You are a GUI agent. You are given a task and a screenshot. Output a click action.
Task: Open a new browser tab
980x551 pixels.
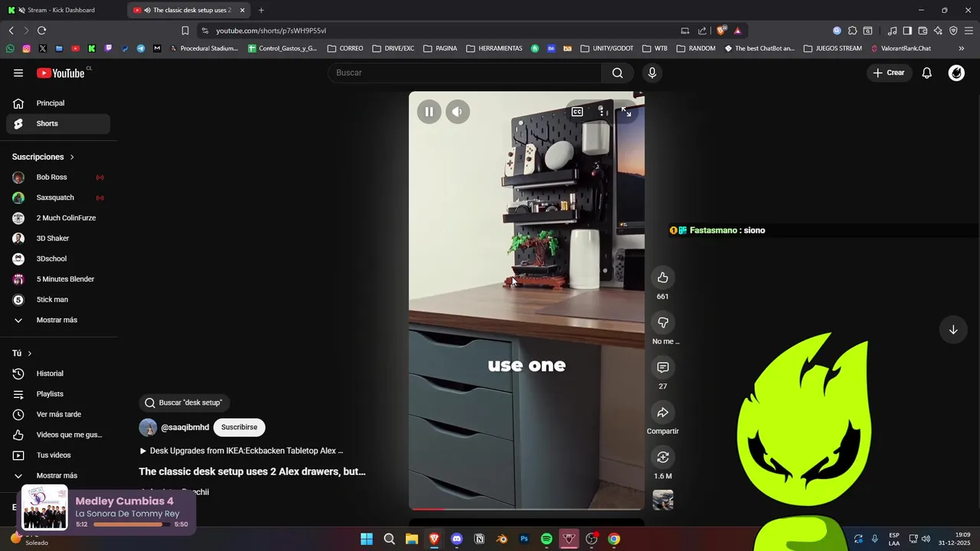261,10
